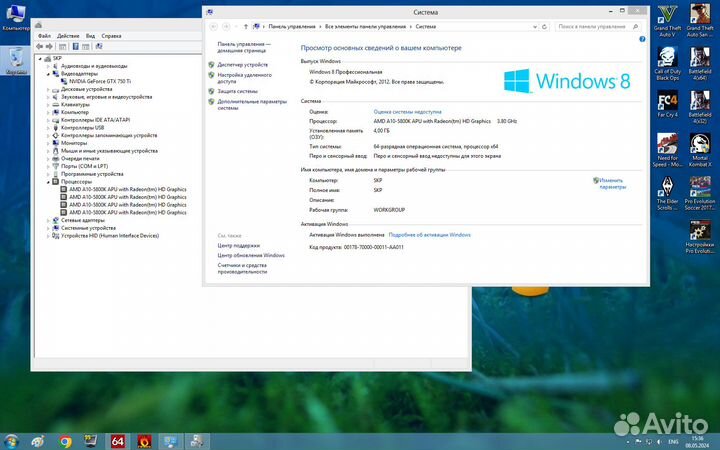Open Диспетчер устройств link in System window
Screen dimensions: 720x450
pyautogui.click(x=242, y=65)
